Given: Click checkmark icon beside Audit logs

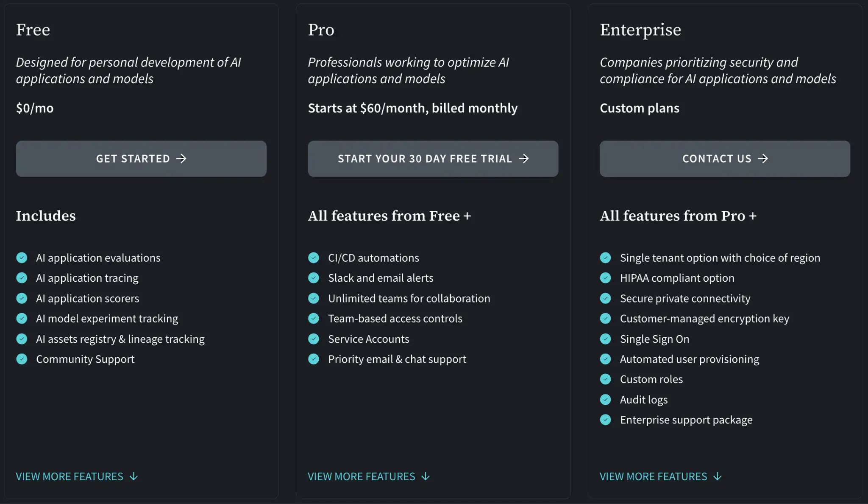Looking at the screenshot, I should point(606,400).
